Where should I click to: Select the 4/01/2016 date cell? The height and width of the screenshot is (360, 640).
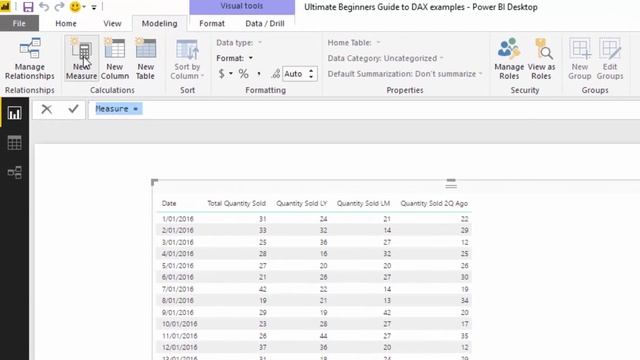click(x=178, y=254)
